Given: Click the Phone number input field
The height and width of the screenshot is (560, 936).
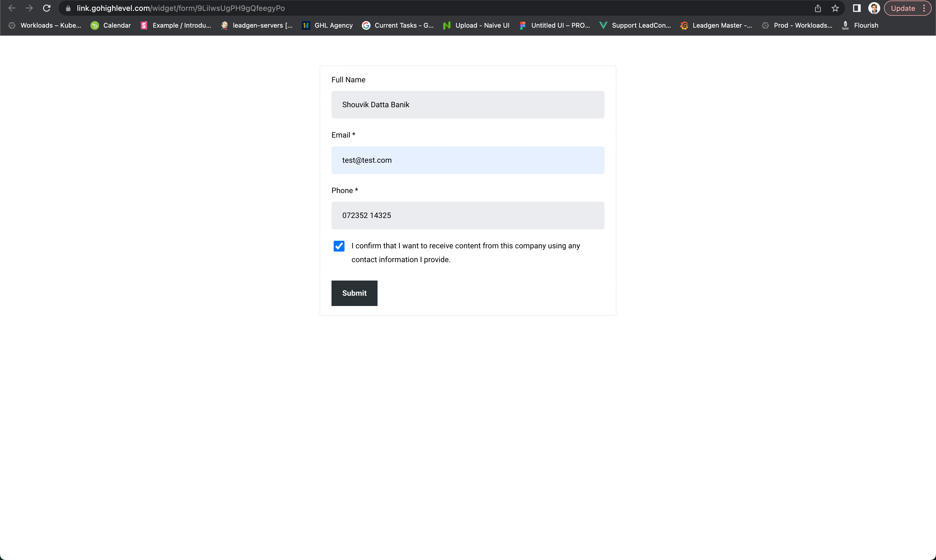Looking at the screenshot, I should coord(468,215).
